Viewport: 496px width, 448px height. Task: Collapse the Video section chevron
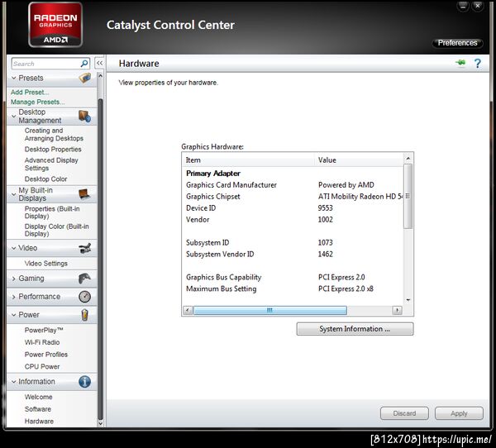[13, 248]
